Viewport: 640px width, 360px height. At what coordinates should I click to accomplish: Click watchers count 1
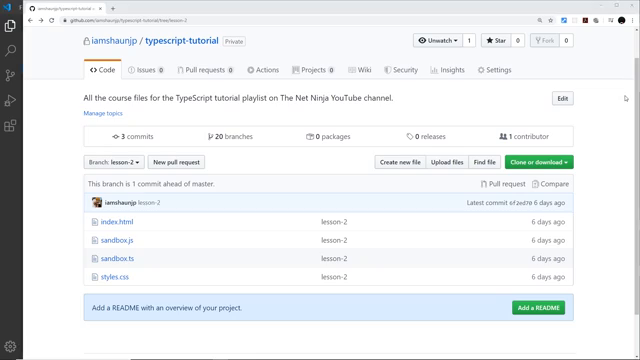[469, 40]
